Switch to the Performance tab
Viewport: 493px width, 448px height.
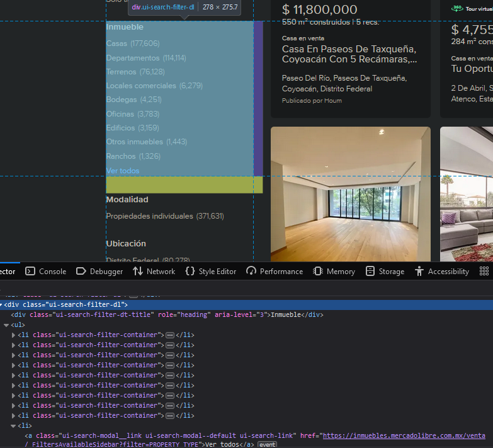(275, 271)
